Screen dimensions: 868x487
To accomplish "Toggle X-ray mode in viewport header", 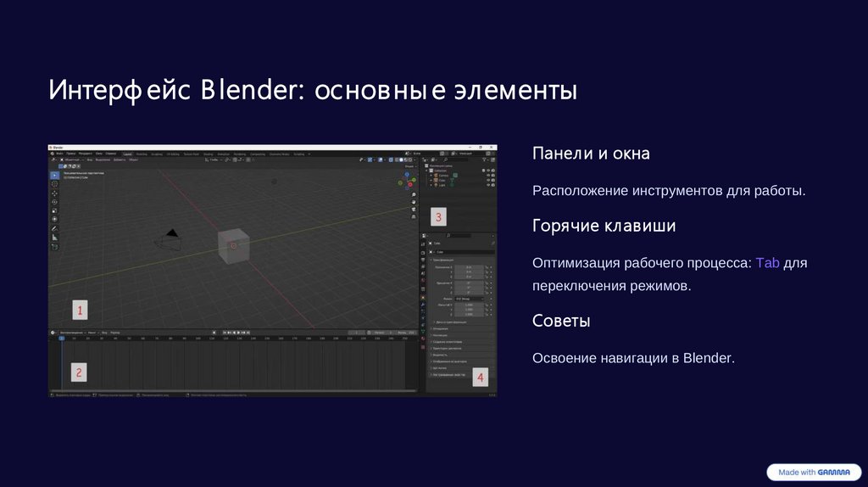I will pos(391,160).
